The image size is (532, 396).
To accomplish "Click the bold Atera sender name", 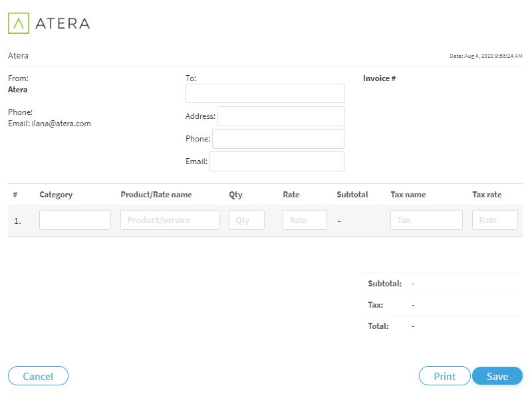I will coord(18,90).
